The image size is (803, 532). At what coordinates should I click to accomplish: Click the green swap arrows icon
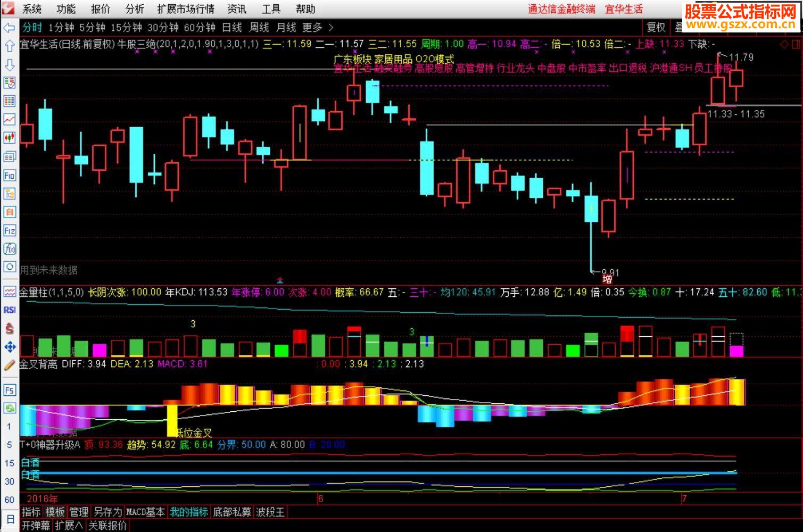[x=9, y=408]
